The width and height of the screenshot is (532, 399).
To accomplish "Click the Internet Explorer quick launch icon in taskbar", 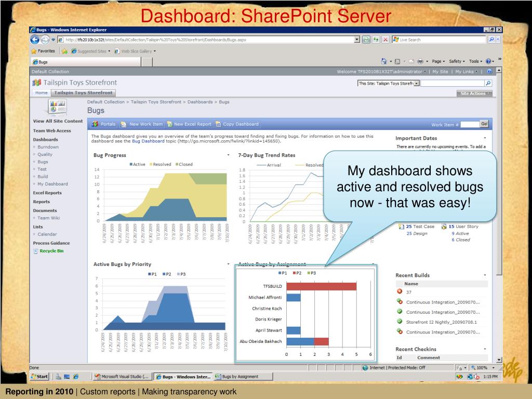I will point(76,377).
